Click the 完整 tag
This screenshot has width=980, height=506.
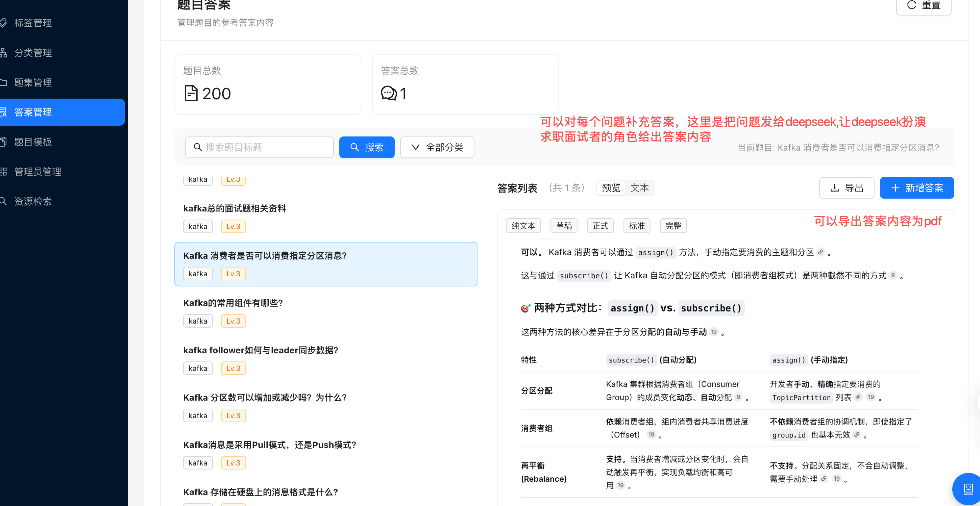click(x=673, y=226)
